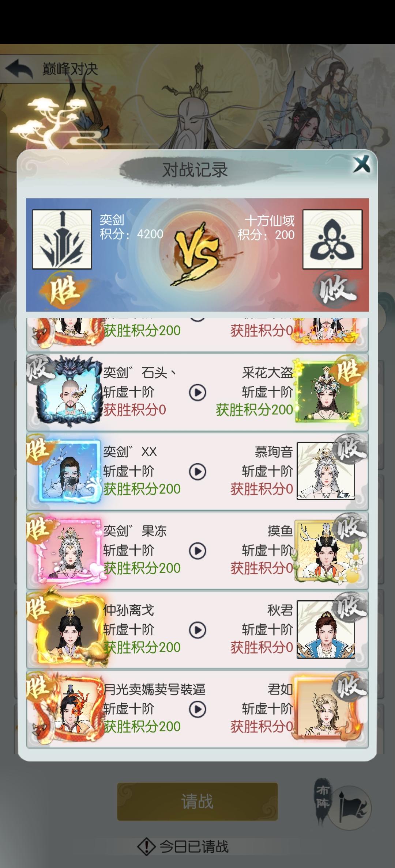This screenshot has height=868, width=395.
Task: View 果冻 pink-framed avatar
Action: [x=69, y=551]
